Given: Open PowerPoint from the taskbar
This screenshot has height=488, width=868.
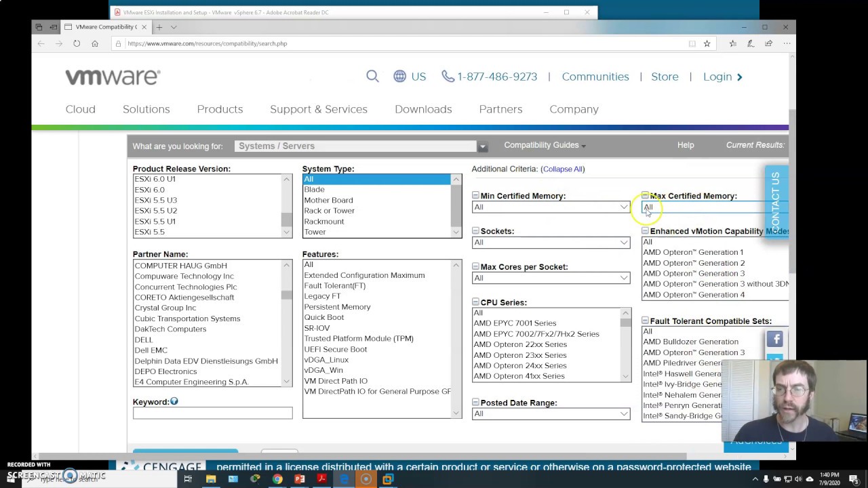Looking at the screenshot, I should click(300, 479).
